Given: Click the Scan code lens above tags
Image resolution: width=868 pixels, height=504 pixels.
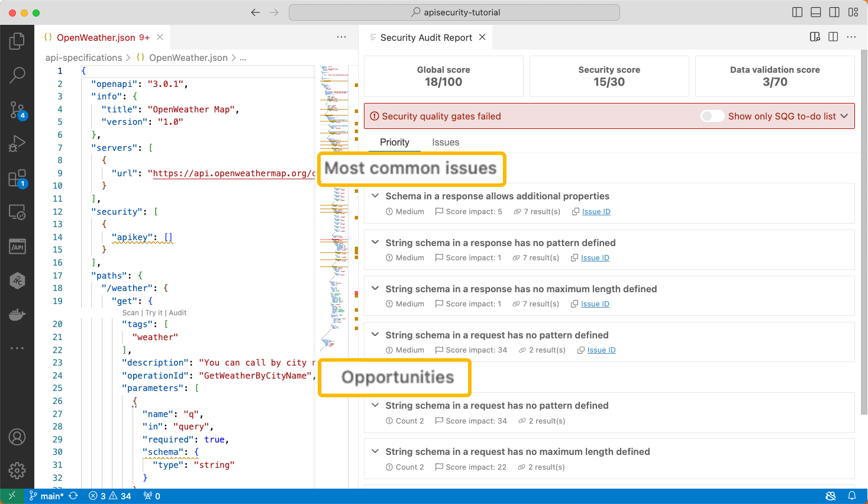Looking at the screenshot, I should click(131, 313).
